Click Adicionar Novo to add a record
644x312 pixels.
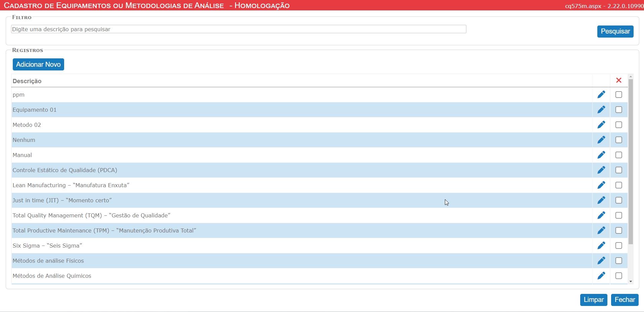[38, 64]
